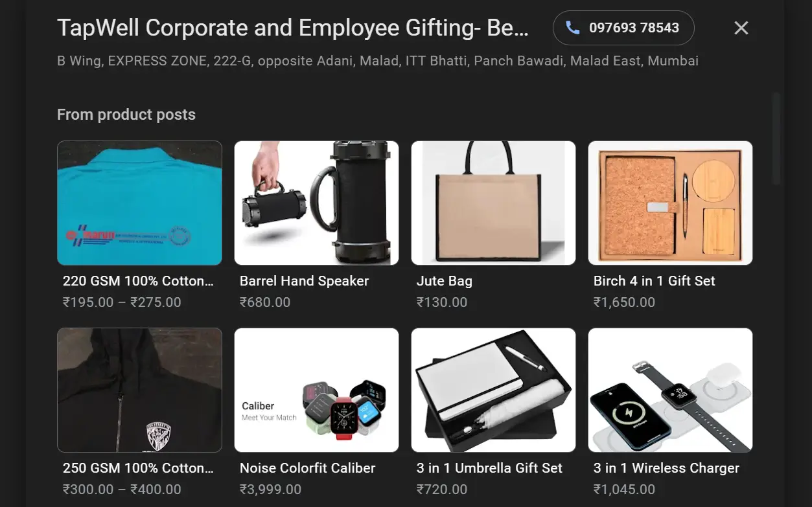The height and width of the screenshot is (507, 812).
Task: View the Noise Colorfit Caliber watches image
Action: coord(316,390)
